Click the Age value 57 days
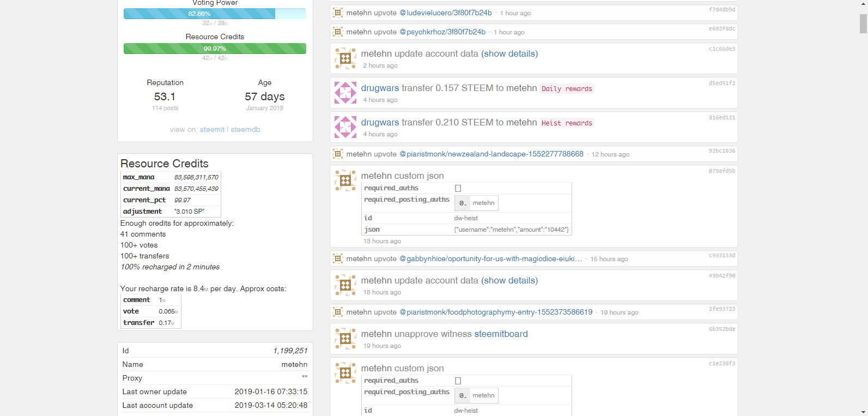The image size is (868, 416). (x=265, y=97)
